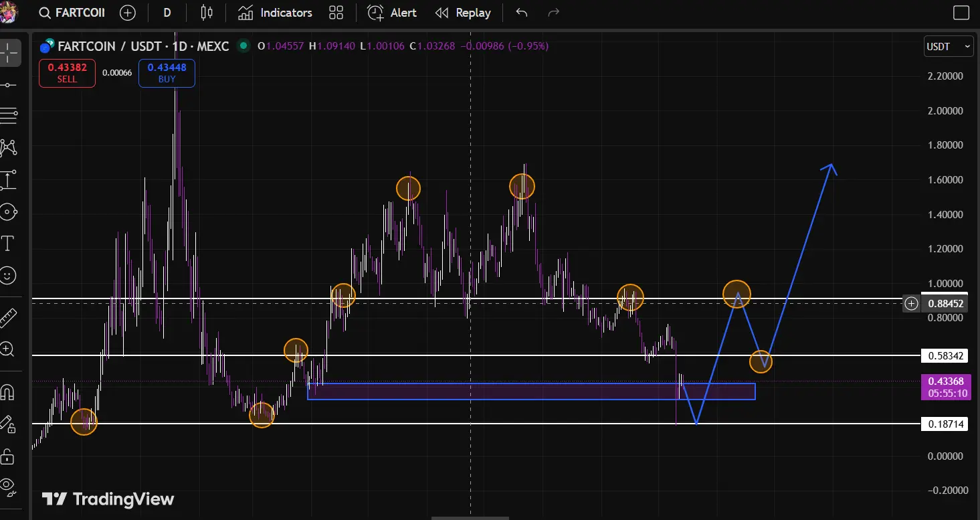Screen dimensions: 980x520
Task: Open the layout setup square icon
Action: click(x=961, y=13)
